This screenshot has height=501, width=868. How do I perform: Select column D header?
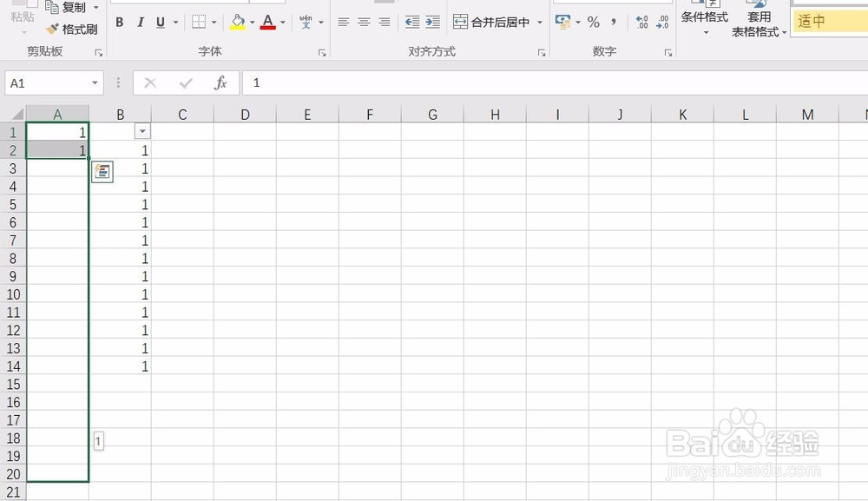[245, 114]
